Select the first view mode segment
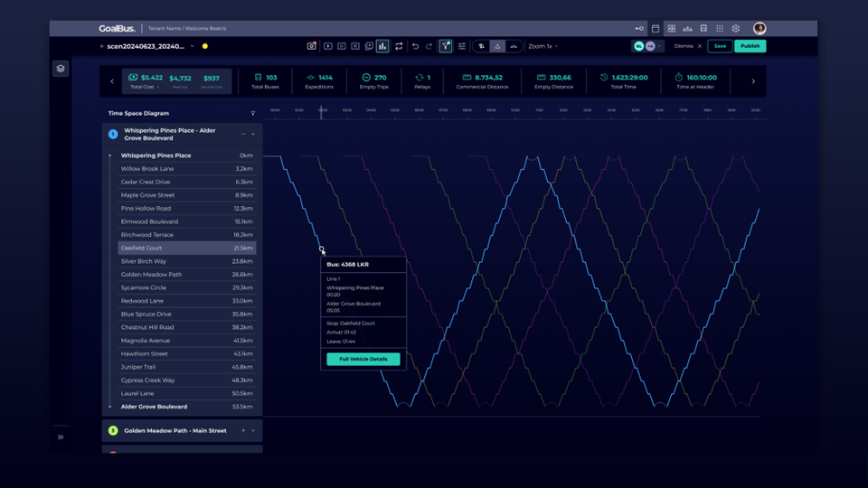Viewport: 868px width, 488px height. 482,46
